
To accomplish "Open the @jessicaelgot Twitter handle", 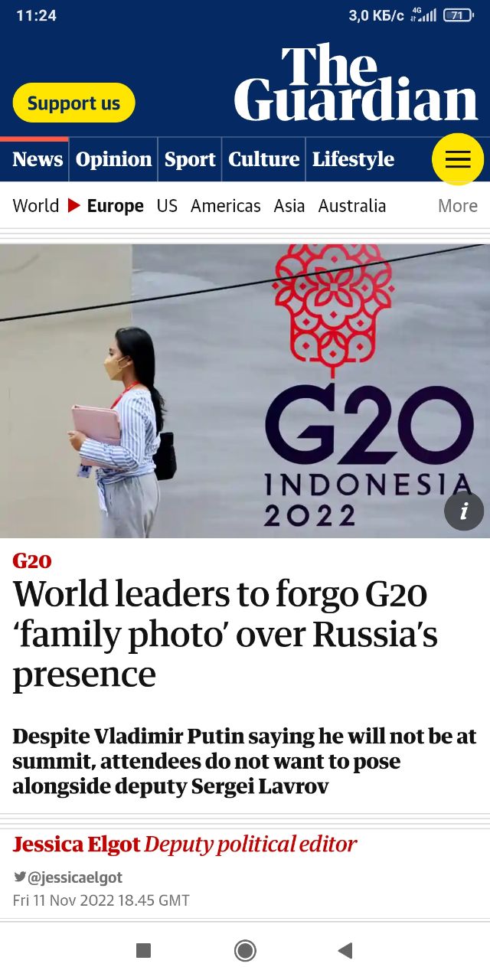I will 75,877.
